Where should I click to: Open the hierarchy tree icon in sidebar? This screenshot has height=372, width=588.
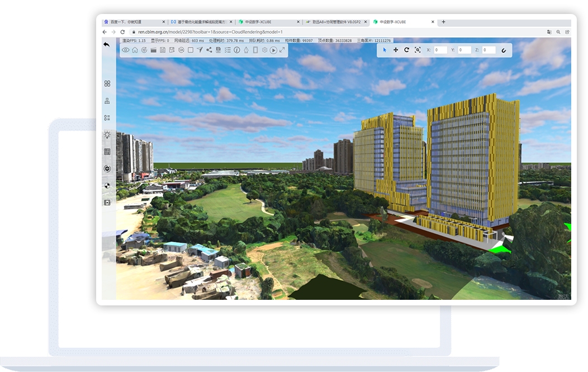[107, 101]
